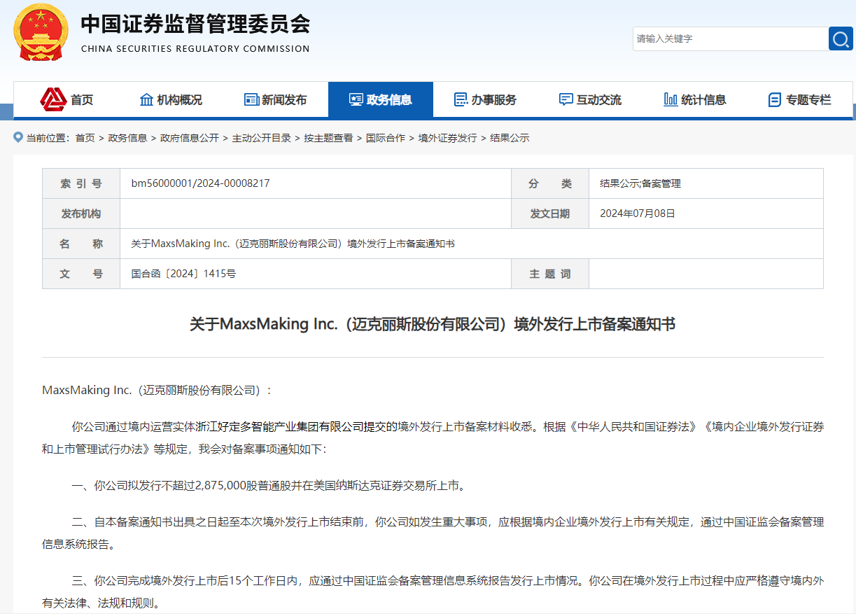Click index number bm56000001/2024-00008217
This screenshot has width=856, height=616.
click(201, 183)
